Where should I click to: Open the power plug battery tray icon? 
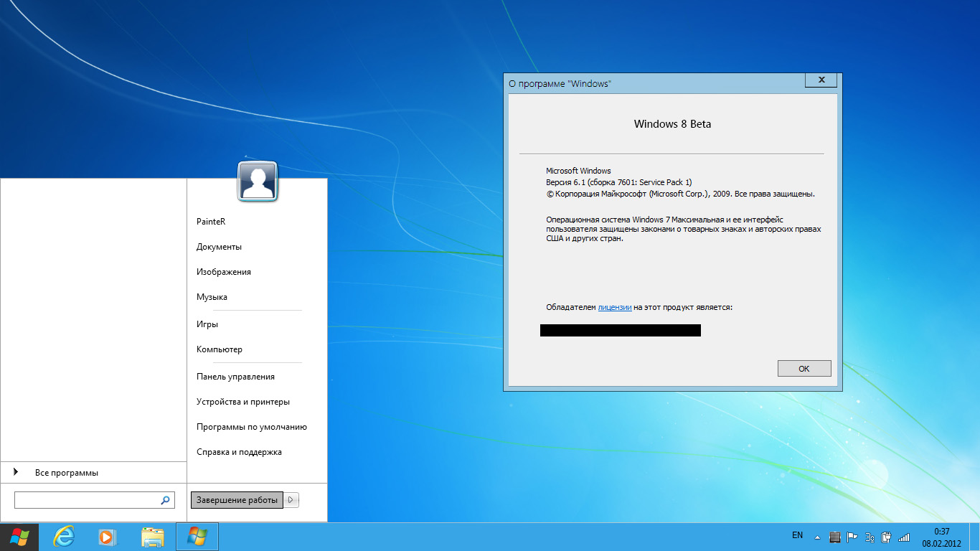click(887, 537)
